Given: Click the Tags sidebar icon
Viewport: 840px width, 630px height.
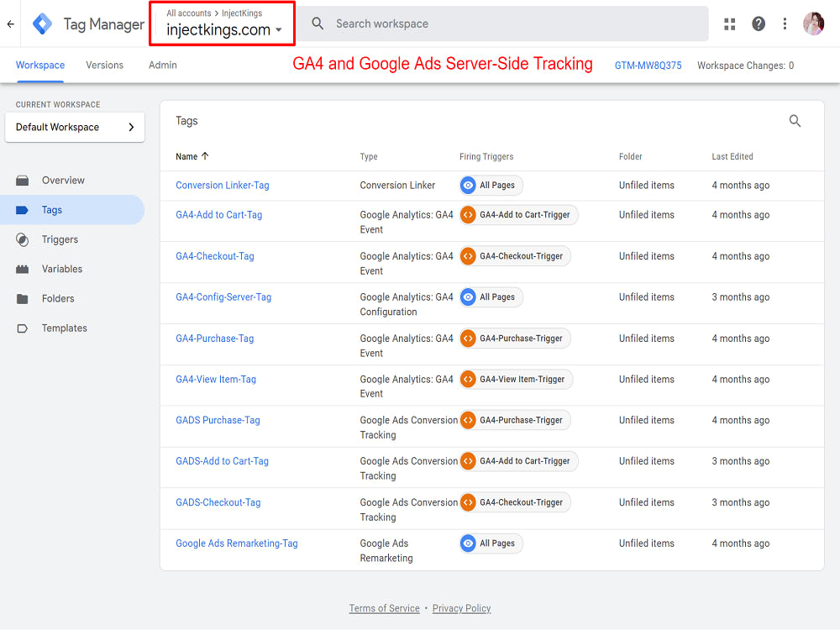Looking at the screenshot, I should tap(22, 210).
